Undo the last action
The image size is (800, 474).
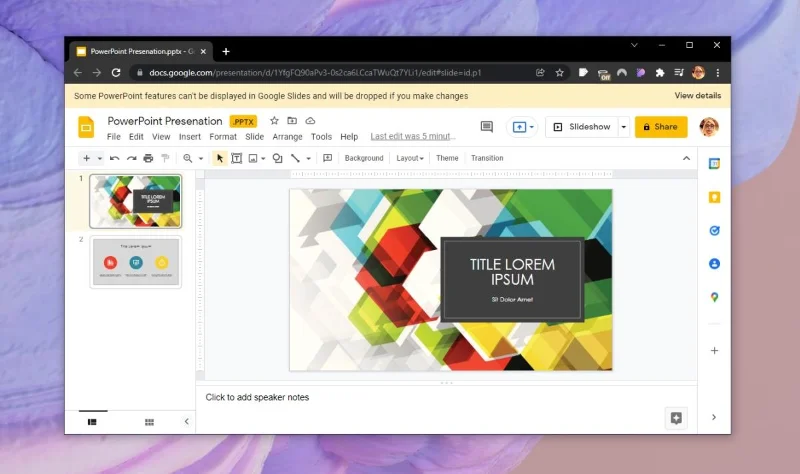coord(114,158)
